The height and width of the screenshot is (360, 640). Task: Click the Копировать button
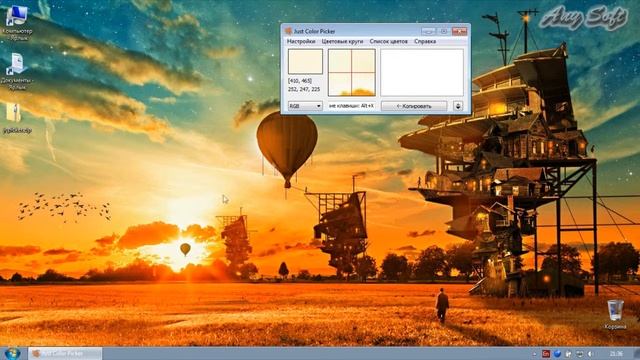coord(414,106)
